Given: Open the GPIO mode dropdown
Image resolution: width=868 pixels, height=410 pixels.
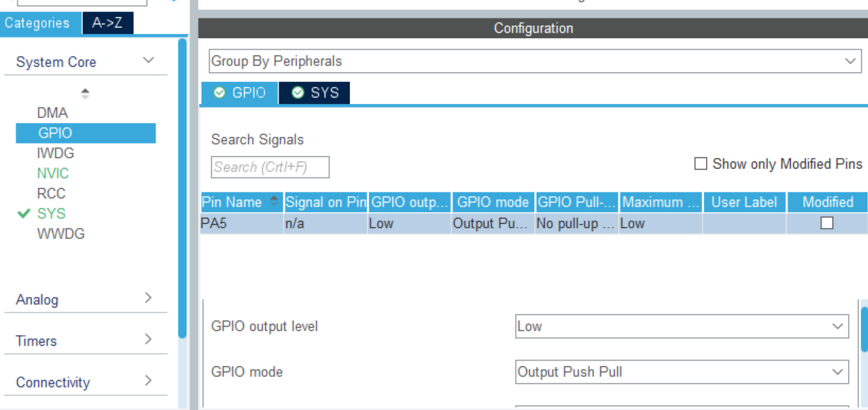Looking at the screenshot, I should (x=838, y=371).
